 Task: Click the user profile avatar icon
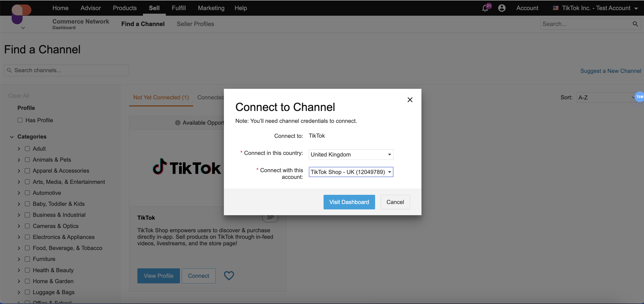[x=501, y=8]
